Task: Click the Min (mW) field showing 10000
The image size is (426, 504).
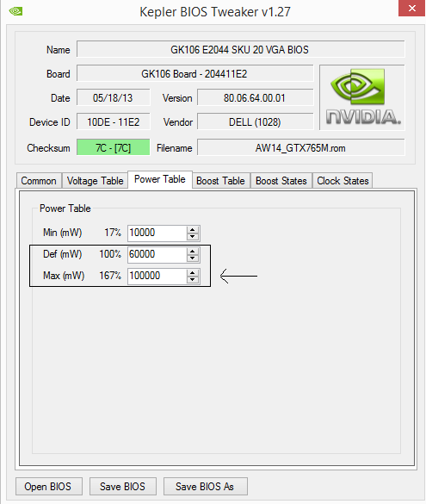Action: click(157, 233)
